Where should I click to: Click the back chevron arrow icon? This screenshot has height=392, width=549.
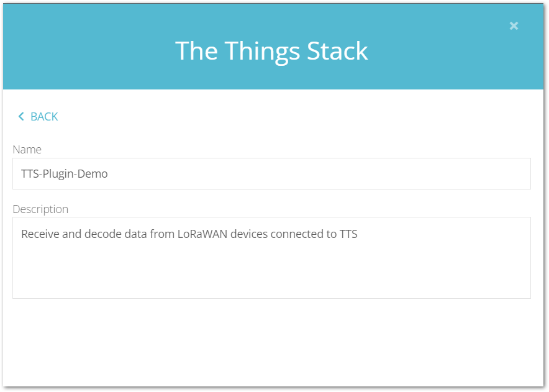point(21,117)
